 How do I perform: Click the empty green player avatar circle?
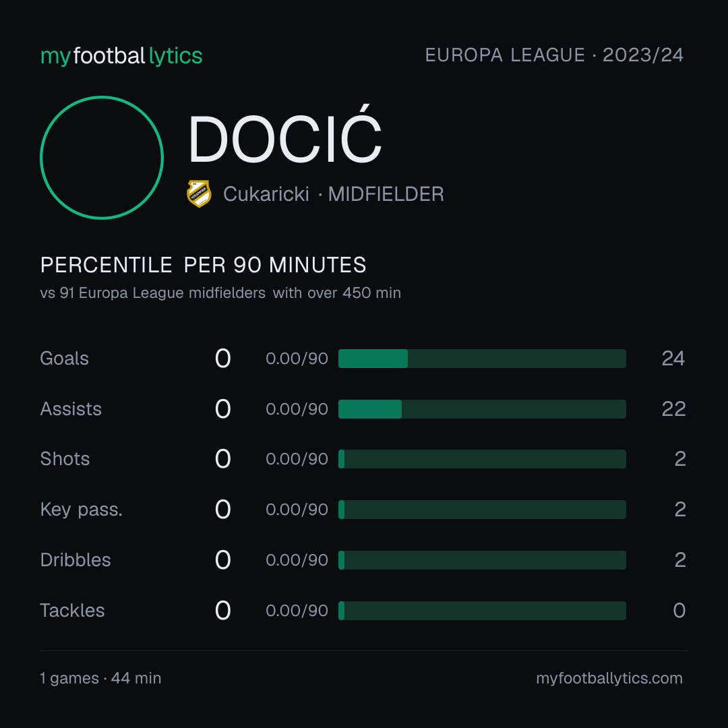102,157
